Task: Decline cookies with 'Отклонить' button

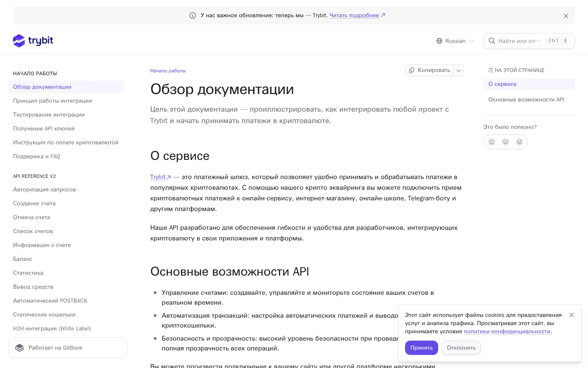Action: (x=461, y=348)
